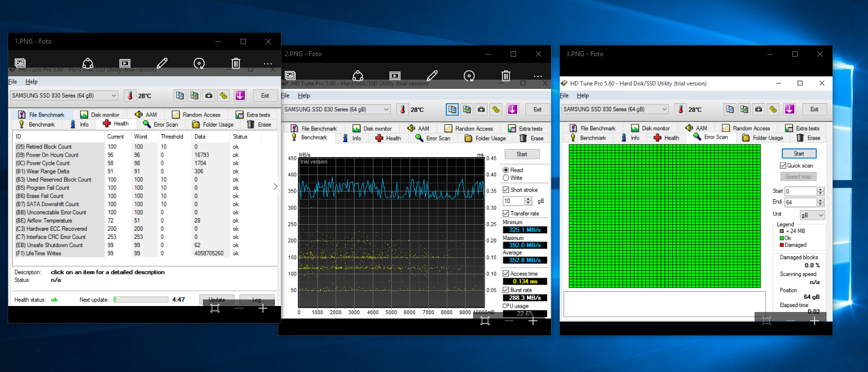Click the Start value stepper arrows
This screenshot has width=868, height=372.
[820, 191]
